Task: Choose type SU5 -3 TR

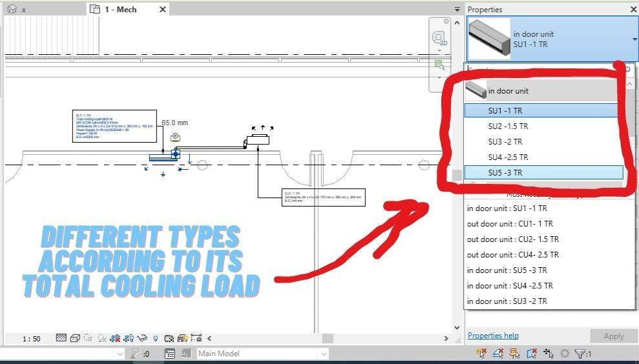Action: pyautogui.click(x=544, y=172)
